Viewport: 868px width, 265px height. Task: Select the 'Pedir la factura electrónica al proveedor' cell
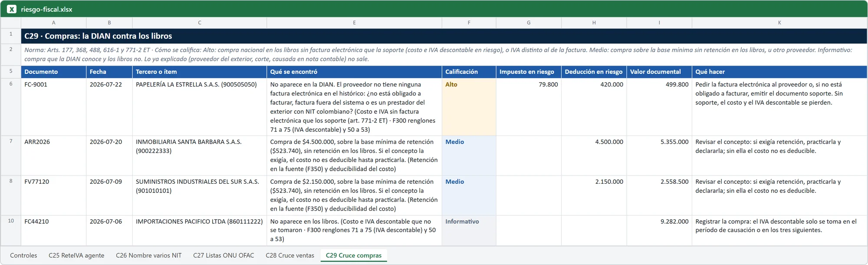(779, 107)
